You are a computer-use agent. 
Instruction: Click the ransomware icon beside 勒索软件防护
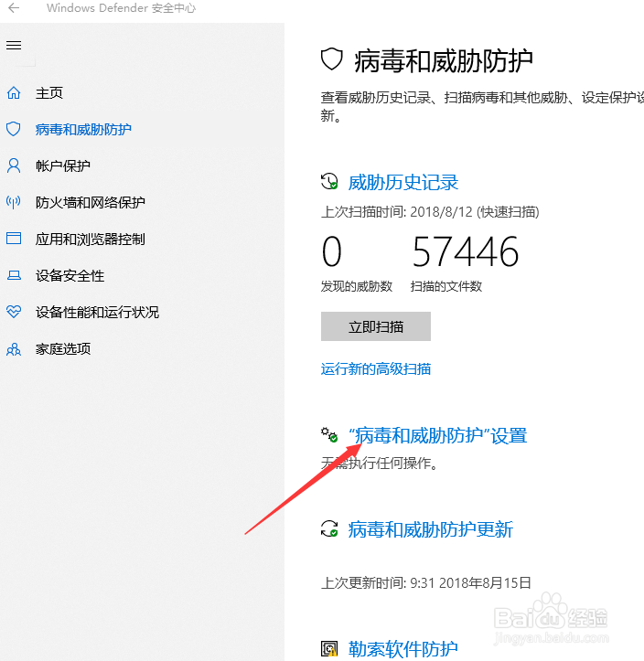click(x=329, y=649)
